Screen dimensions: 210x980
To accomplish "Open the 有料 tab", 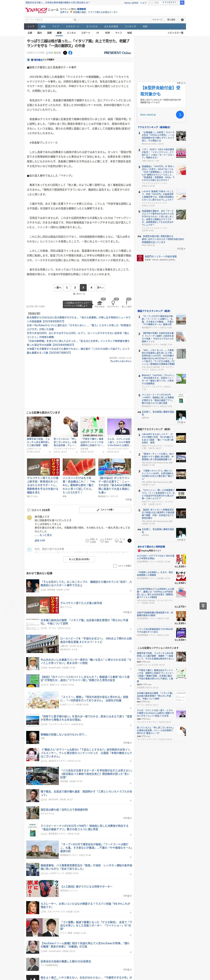I will coord(145,27).
